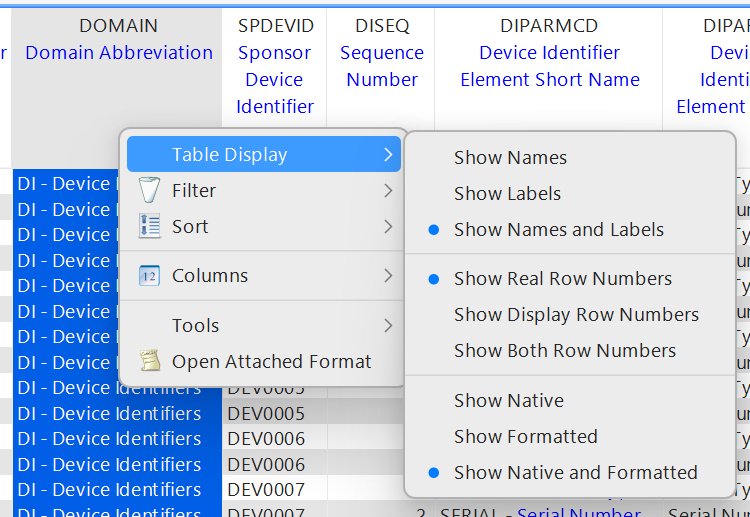The height and width of the screenshot is (517, 750).
Task: Expand the Sort submenu arrow
Action: (x=388, y=226)
